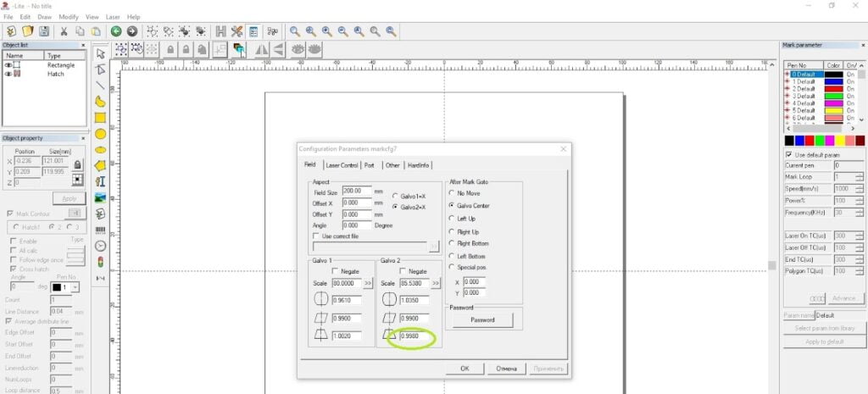
Task: Expand Galvo 2 scale with >> button
Action: click(437, 283)
